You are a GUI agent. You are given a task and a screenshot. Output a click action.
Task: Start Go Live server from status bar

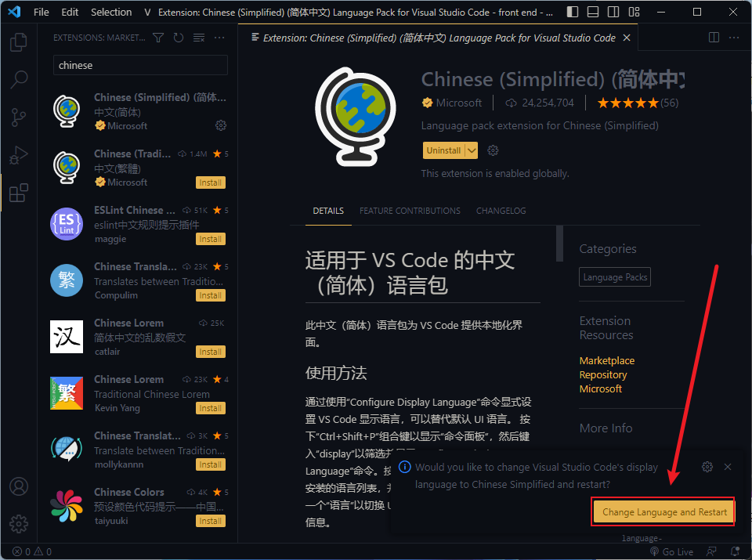(x=671, y=552)
